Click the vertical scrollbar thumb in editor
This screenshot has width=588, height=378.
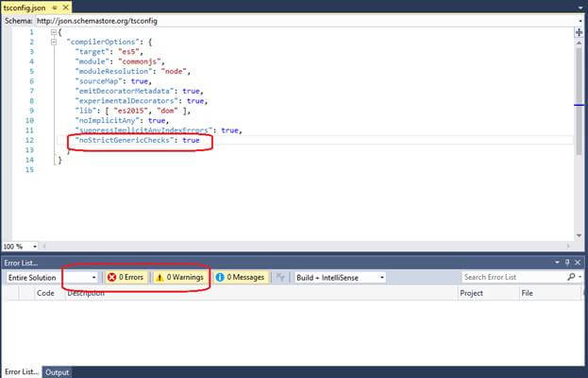(x=579, y=100)
